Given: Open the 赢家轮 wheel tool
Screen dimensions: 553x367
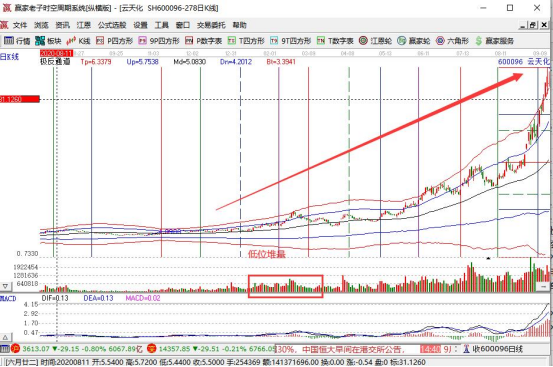Looking at the screenshot, I should 414,41.
